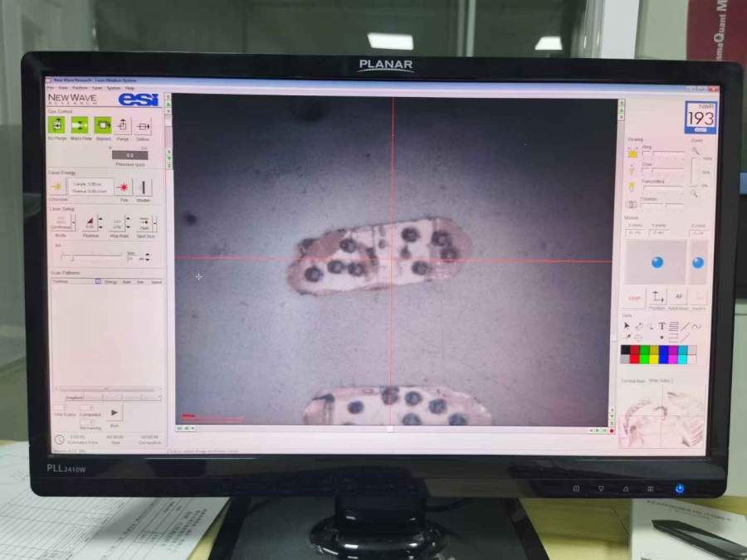Click the Mass Flow gas control icon
This screenshot has height=560, width=747.
click(80, 125)
